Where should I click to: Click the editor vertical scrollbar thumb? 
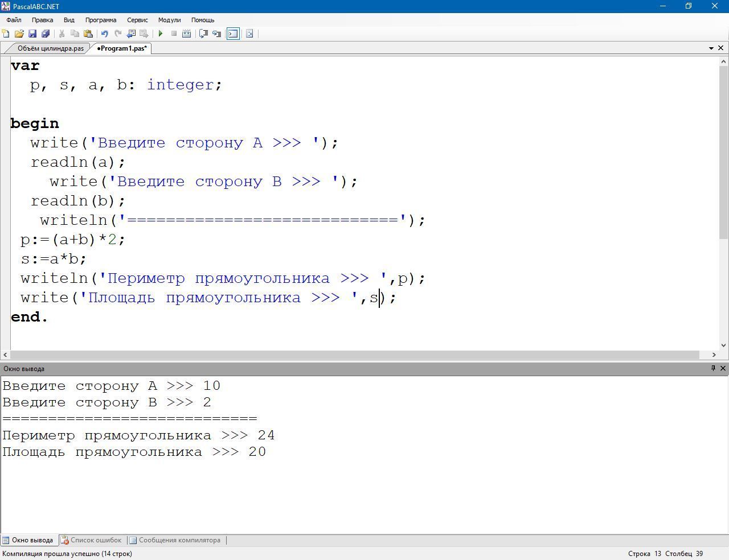pos(724,152)
